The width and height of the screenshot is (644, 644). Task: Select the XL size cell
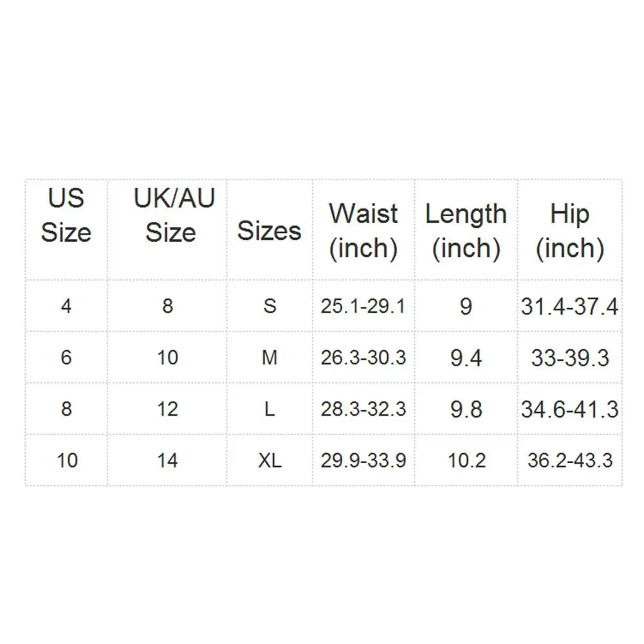[x=270, y=461]
